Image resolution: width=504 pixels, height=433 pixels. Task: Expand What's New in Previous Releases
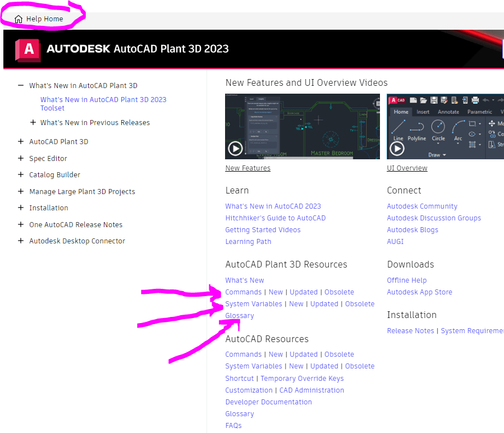(x=33, y=122)
